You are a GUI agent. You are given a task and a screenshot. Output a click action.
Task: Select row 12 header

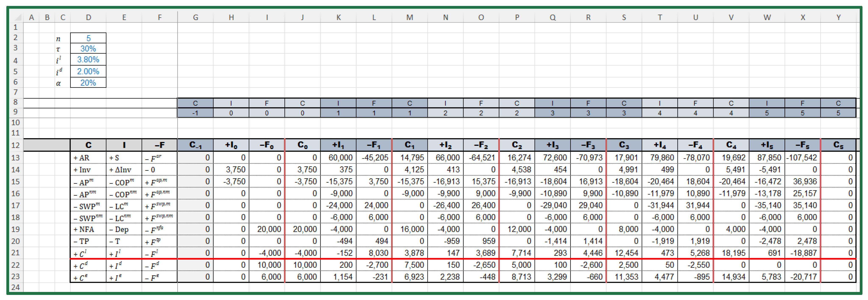15,145
